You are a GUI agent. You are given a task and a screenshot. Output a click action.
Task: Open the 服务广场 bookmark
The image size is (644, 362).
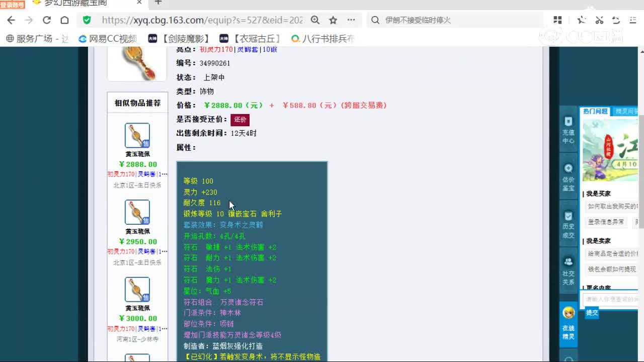37,39
